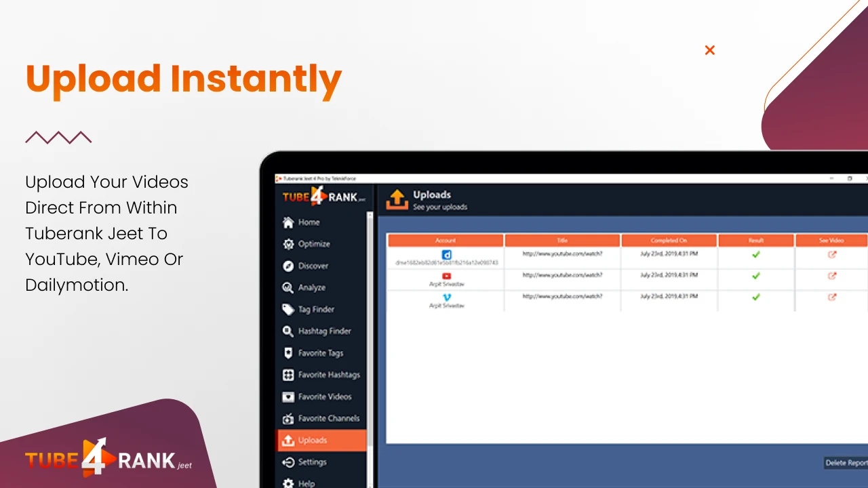Select the Uploads sidebar item
This screenshot has height=488, width=868.
[313, 441]
